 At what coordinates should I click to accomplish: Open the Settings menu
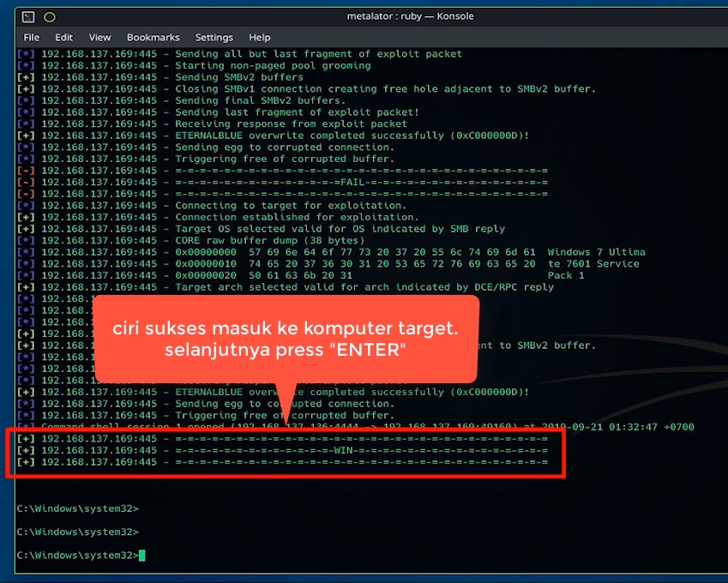[214, 38]
